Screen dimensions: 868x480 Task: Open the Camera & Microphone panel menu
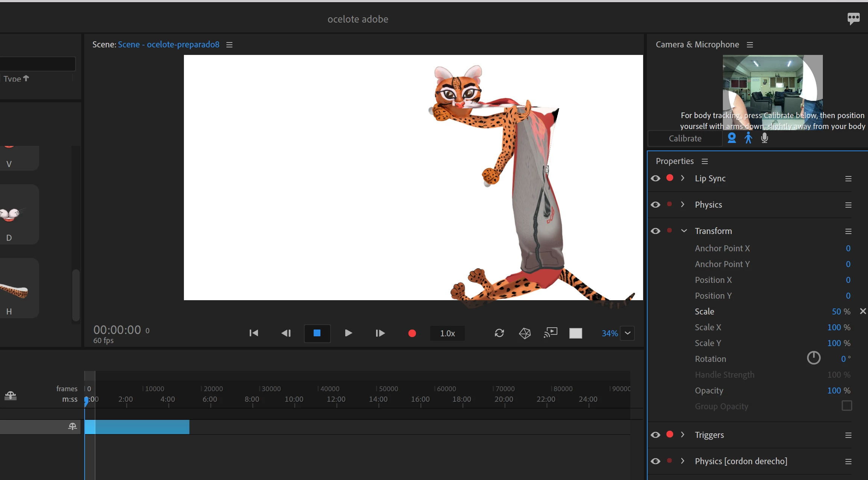[x=750, y=45]
